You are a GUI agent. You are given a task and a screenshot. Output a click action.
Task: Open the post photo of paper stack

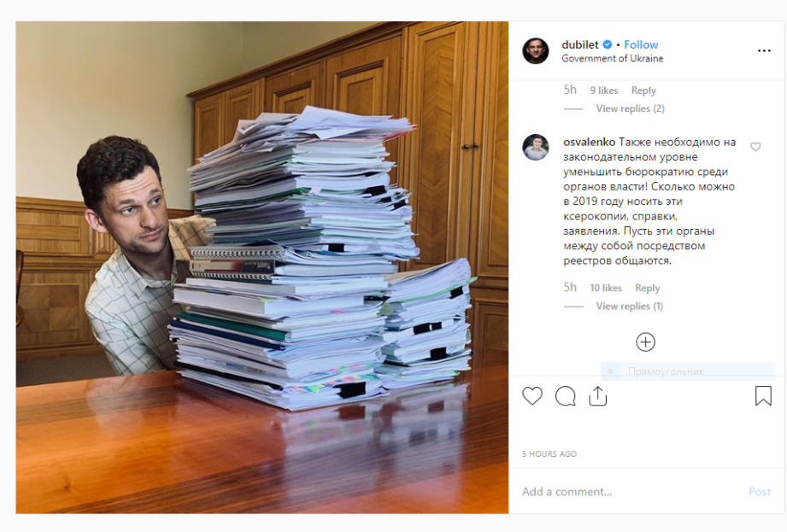coord(262,267)
